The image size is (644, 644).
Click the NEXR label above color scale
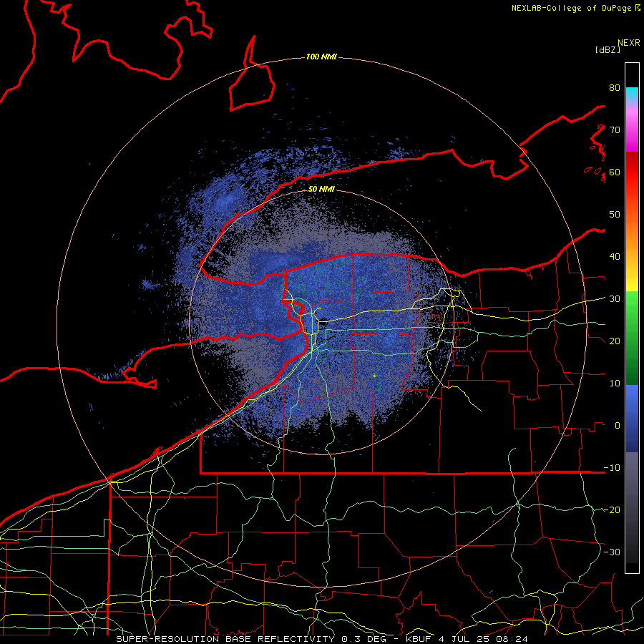[629, 43]
